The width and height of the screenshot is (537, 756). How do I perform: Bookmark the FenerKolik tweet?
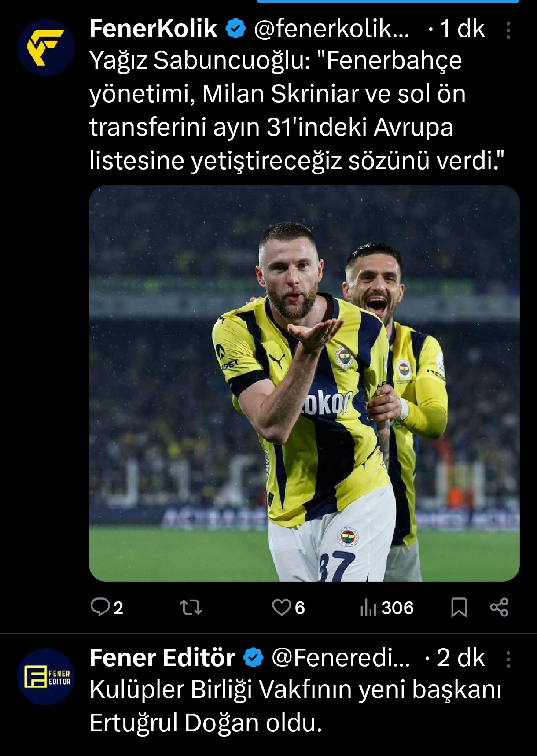[x=459, y=608]
